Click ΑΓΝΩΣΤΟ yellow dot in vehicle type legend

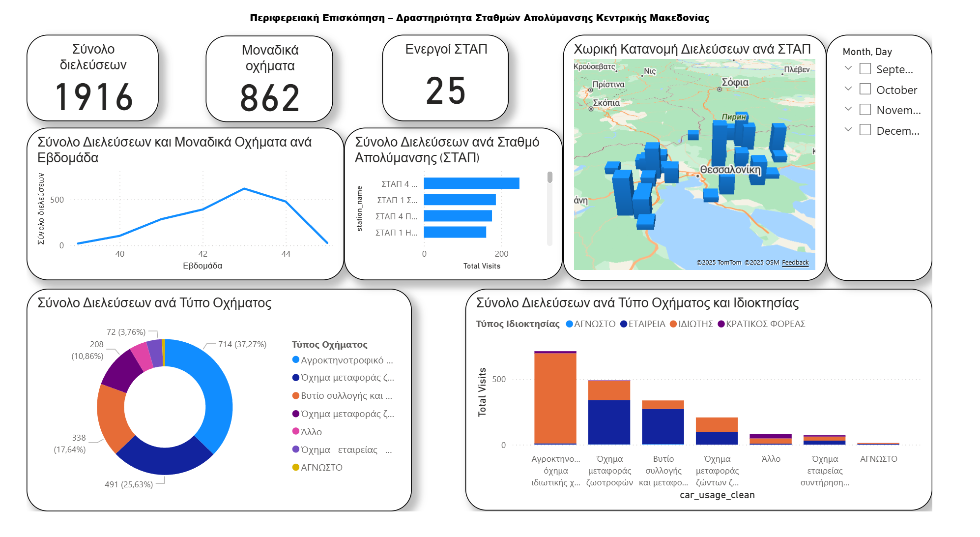(x=296, y=467)
